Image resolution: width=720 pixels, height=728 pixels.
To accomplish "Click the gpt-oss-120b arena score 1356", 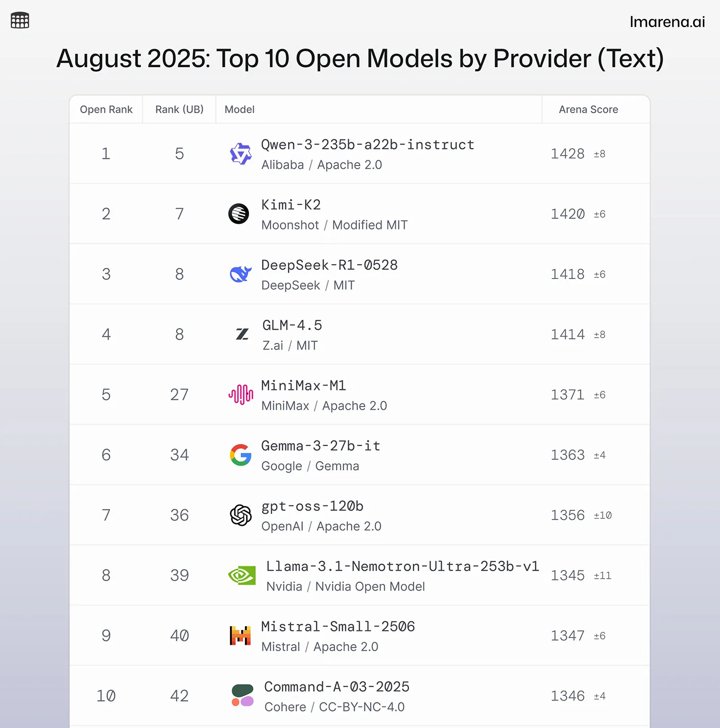I will 567,515.
